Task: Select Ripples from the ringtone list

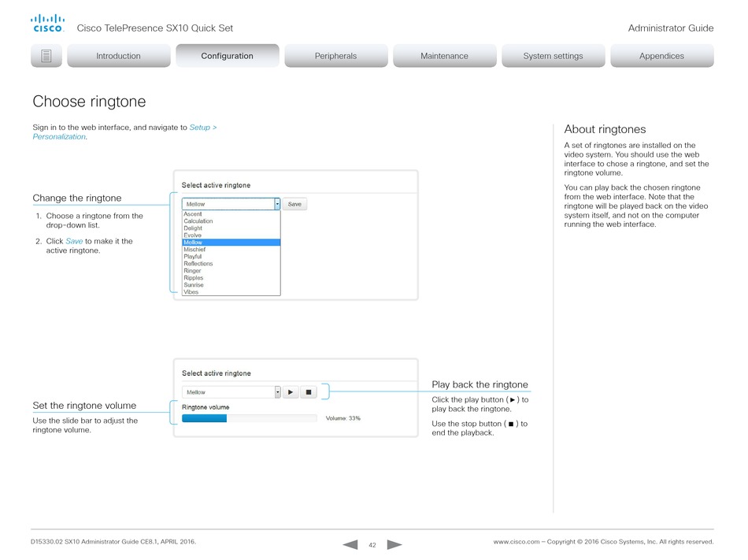Action: pyautogui.click(x=194, y=278)
